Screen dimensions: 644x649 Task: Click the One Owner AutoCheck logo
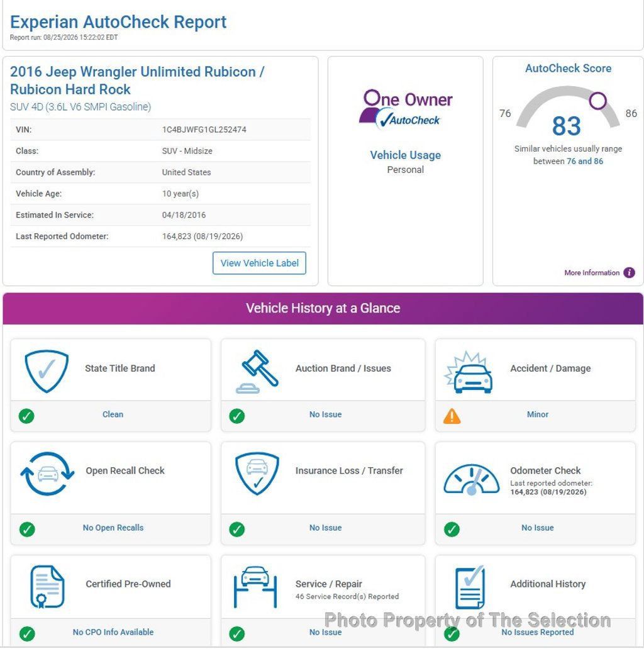406,109
